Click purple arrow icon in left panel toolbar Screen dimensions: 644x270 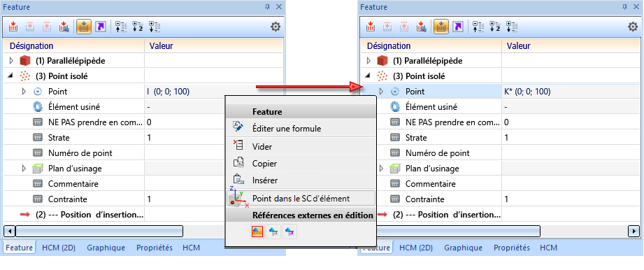(100, 27)
